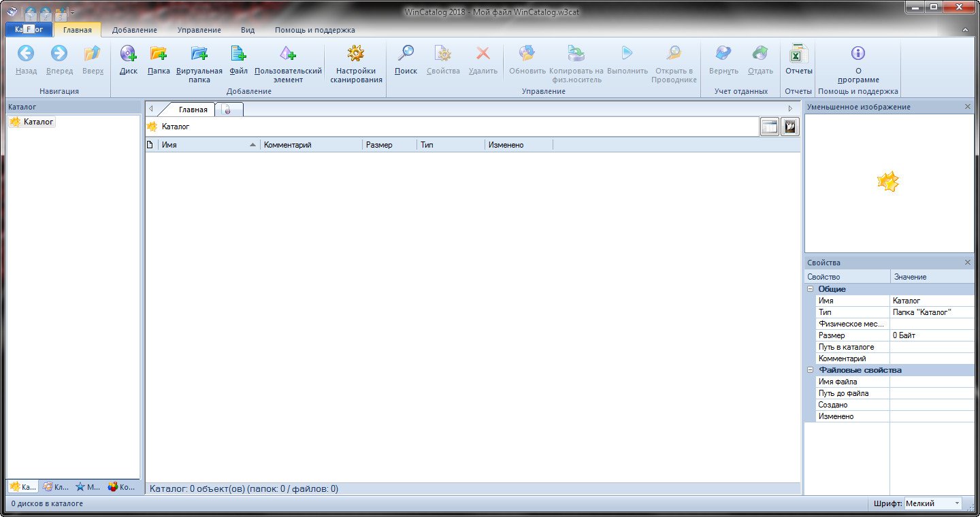The image size is (980, 517).
Task: Switch to the Добавление ribbon tab
Action: [134, 30]
